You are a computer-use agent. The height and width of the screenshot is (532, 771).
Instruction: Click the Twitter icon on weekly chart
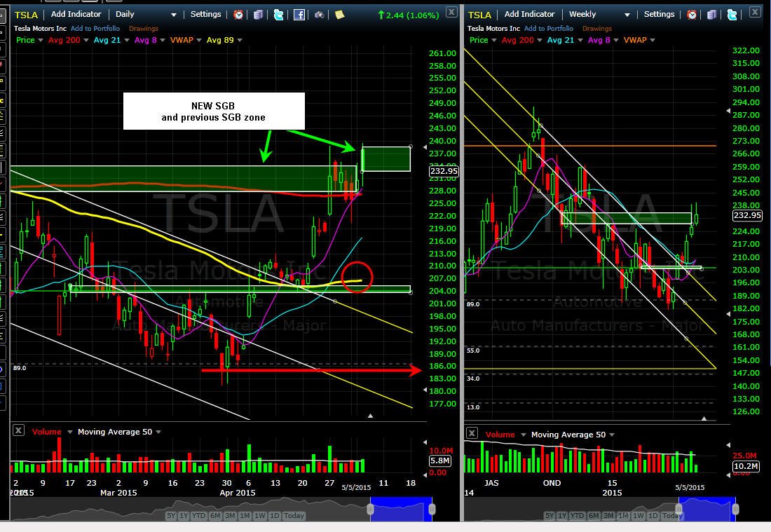732,15
